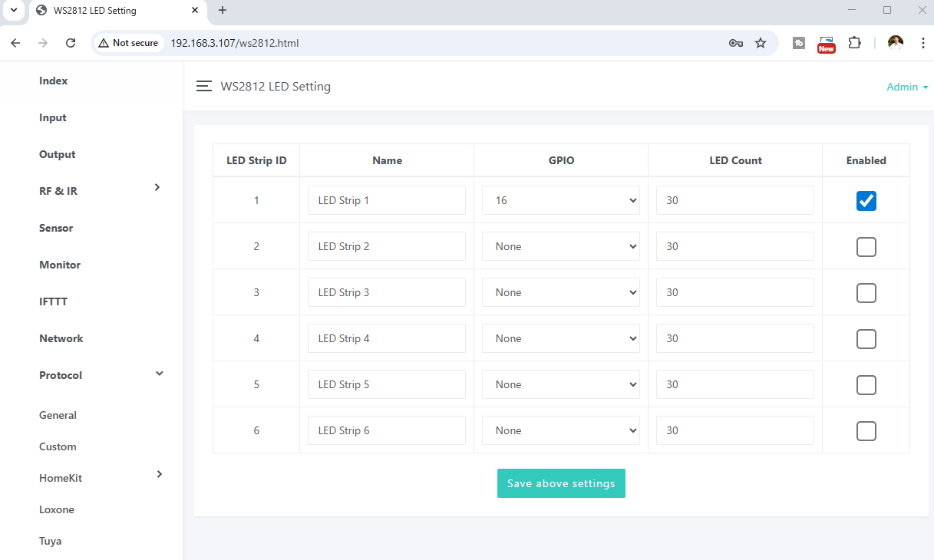Disable the LED Strip 1 checkbox
This screenshot has width=934, height=560.
(x=866, y=201)
